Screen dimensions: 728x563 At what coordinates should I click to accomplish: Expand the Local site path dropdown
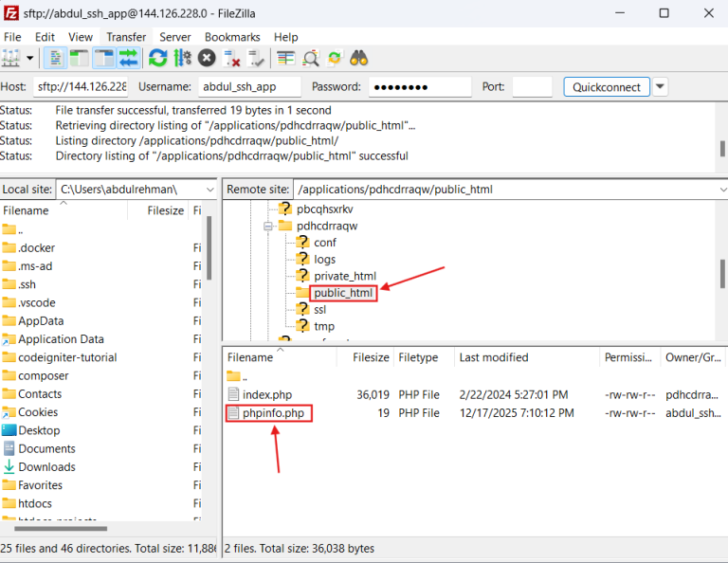click(210, 190)
